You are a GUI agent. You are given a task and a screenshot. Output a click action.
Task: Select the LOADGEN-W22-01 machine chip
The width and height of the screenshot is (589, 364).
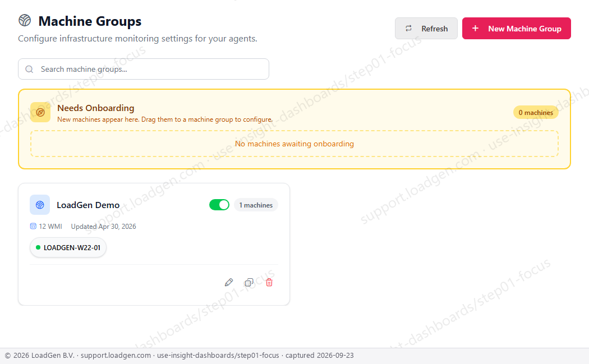click(68, 247)
